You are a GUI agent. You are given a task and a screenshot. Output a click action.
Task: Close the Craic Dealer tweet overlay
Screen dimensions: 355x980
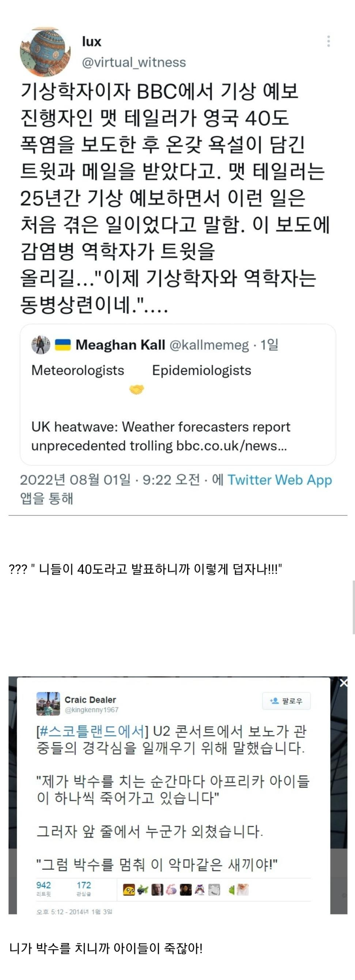tap(343, 682)
